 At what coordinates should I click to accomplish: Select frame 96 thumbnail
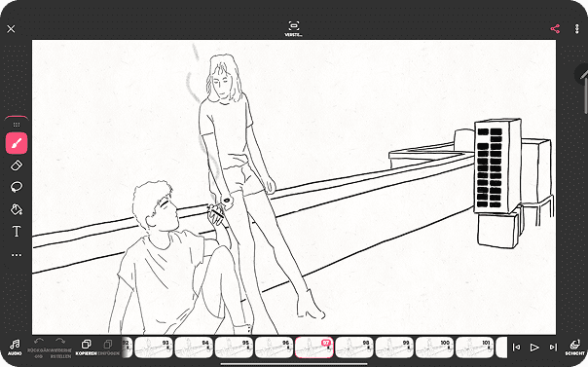pyautogui.click(x=275, y=348)
